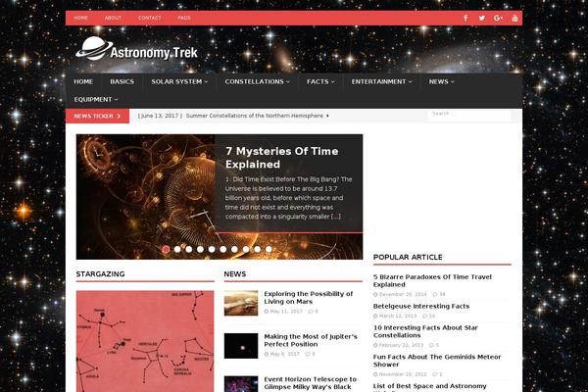Select the tenth slider dot
The height and width of the screenshot is (392, 588).
click(269, 249)
